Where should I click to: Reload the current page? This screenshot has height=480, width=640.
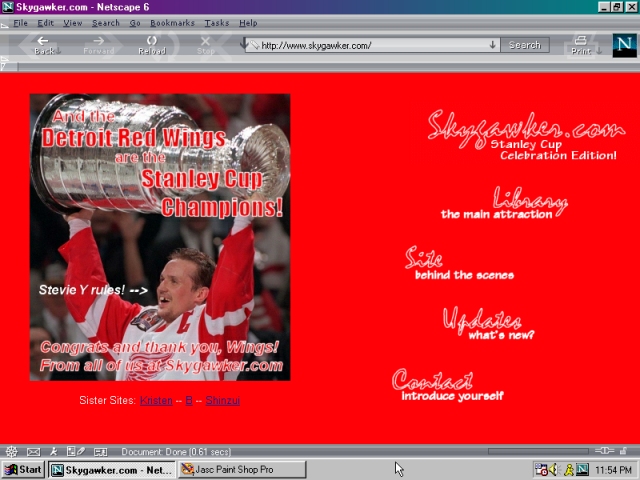pos(152,45)
